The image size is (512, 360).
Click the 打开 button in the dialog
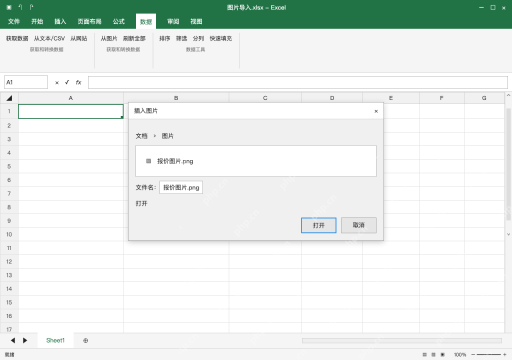319,225
